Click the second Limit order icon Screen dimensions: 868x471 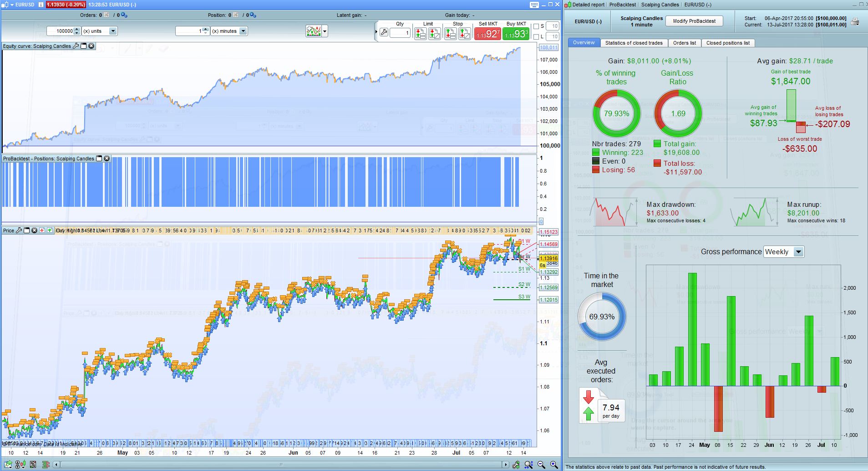(x=435, y=33)
